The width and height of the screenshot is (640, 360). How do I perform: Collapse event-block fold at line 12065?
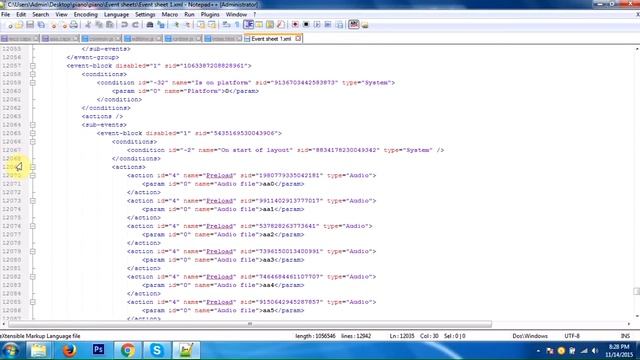point(33,133)
